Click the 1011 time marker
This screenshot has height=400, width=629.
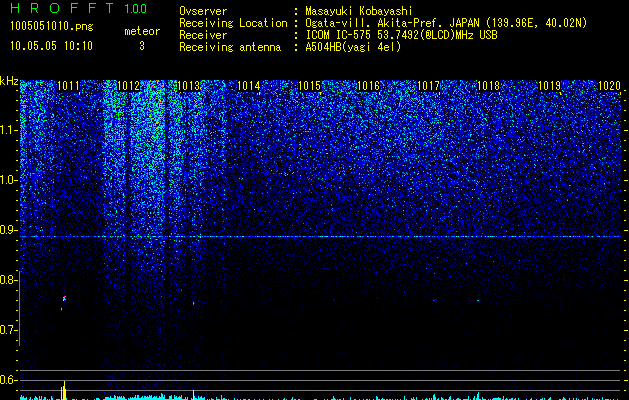click(68, 86)
